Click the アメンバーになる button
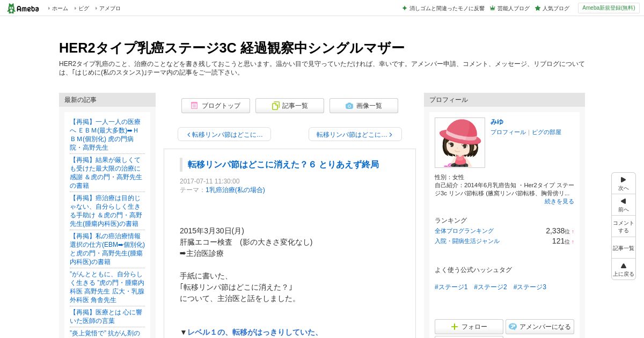 pos(540,327)
